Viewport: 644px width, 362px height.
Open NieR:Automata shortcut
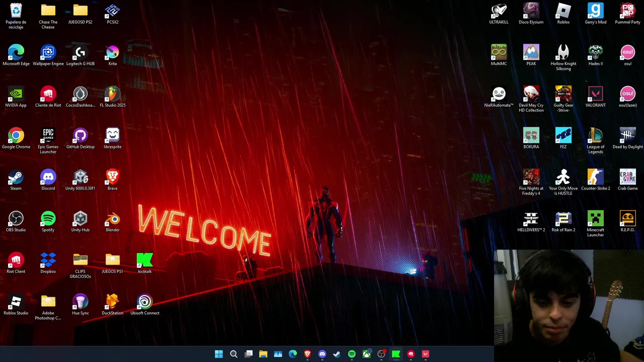coord(499,97)
